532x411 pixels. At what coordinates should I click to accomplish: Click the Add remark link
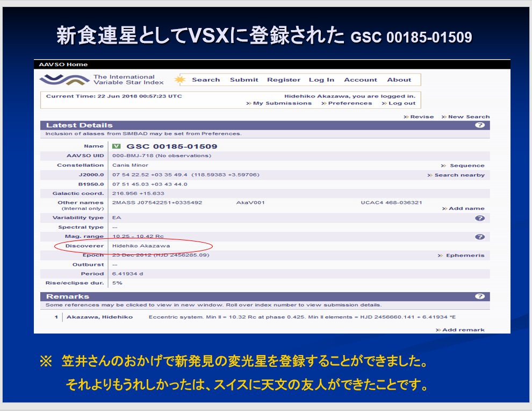click(463, 330)
